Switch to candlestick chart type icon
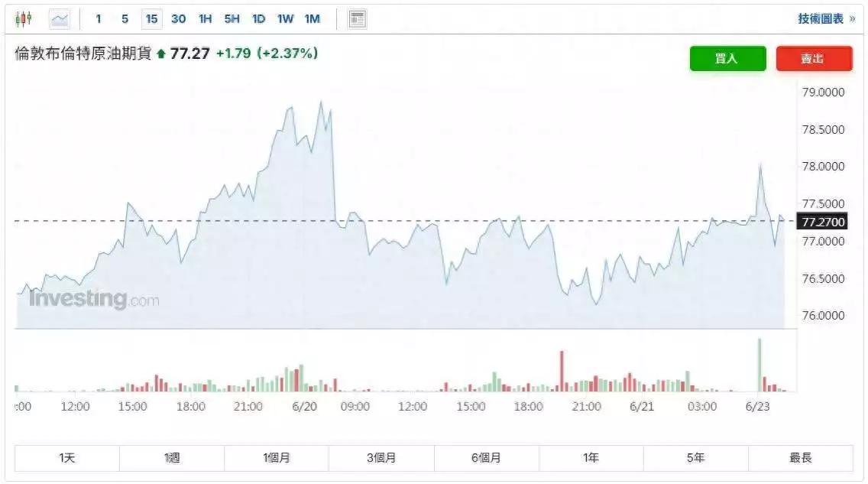This screenshot has width=868, height=484. pos(23,19)
